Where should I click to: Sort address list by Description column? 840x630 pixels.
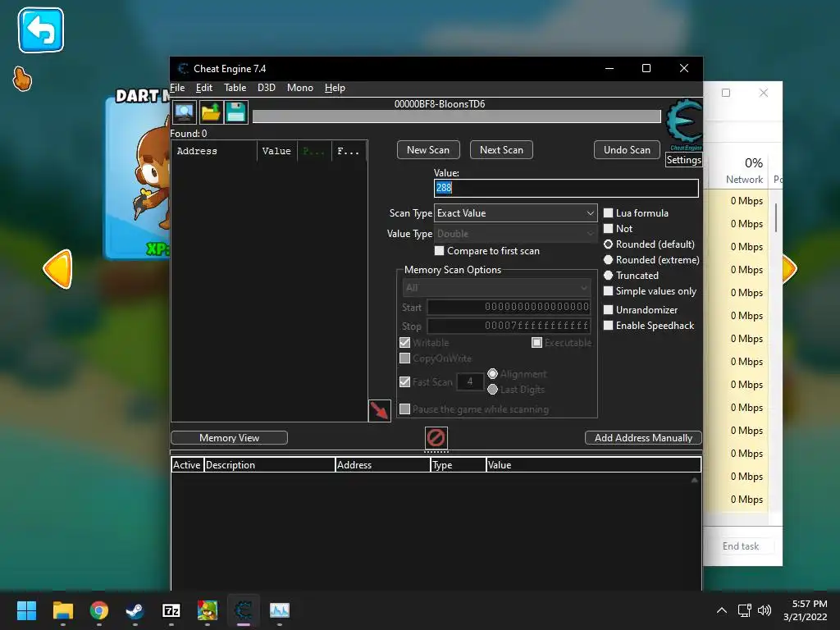coord(269,465)
